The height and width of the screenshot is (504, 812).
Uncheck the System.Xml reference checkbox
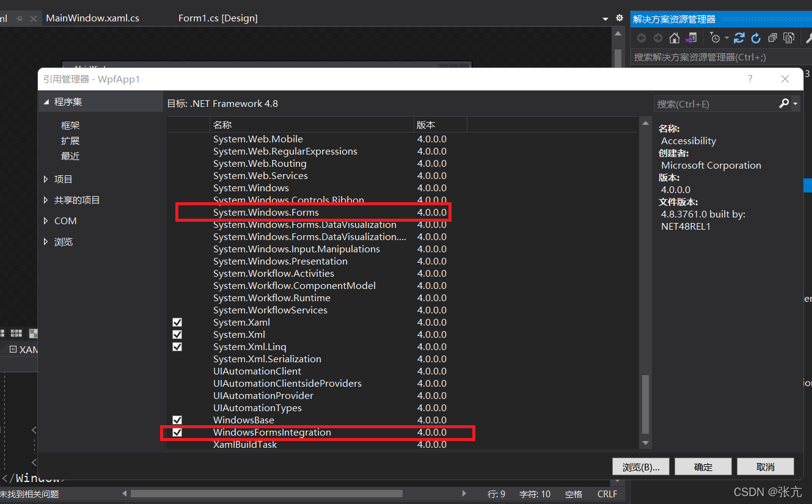(x=177, y=334)
